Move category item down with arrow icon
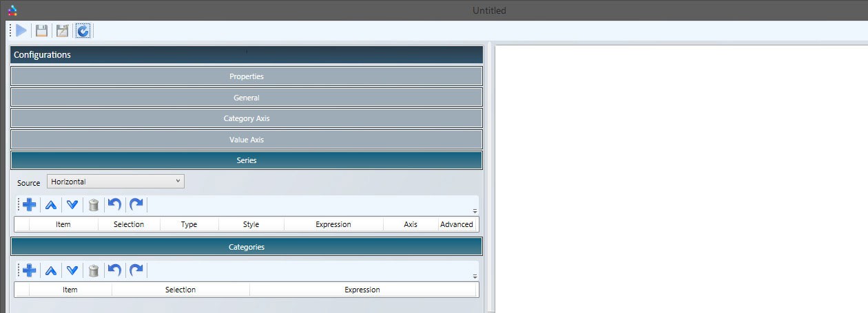Screen dimensions: 868x313 tap(72, 270)
